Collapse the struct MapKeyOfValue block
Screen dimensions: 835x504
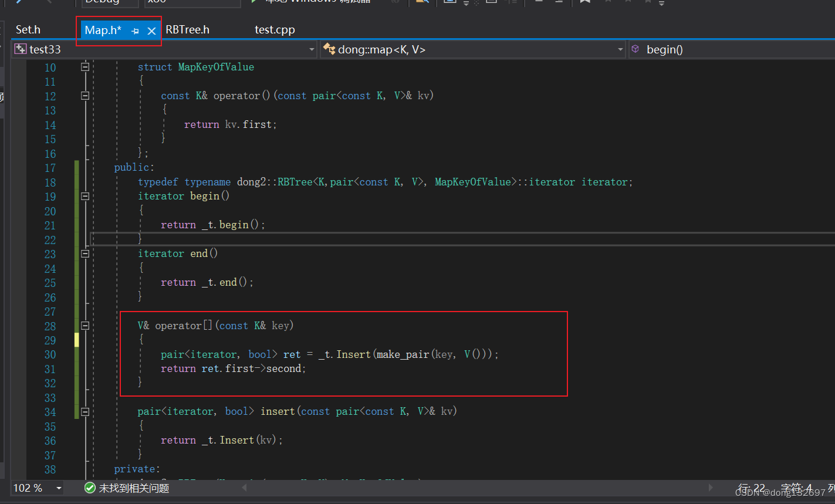tap(85, 67)
